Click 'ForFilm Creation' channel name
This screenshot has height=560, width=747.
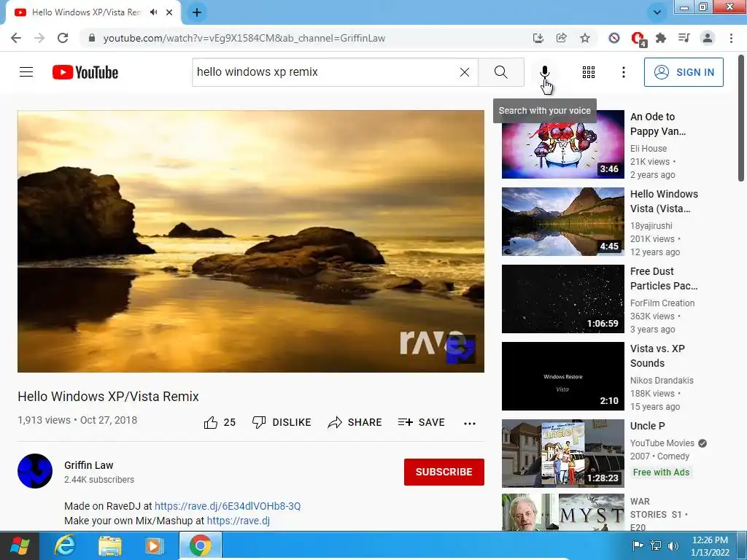tap(662, 303)
